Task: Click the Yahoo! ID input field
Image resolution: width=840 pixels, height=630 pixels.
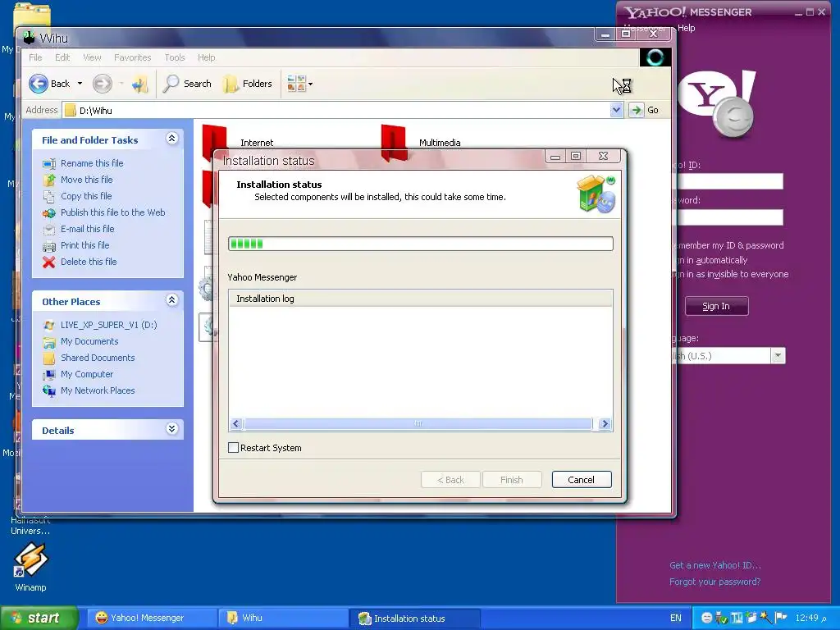Action: tap(729, 181)
